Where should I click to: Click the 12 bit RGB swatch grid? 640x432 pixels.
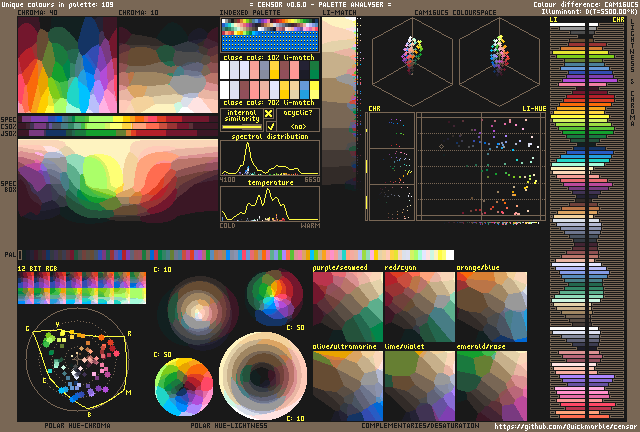[x=82, y=290]
